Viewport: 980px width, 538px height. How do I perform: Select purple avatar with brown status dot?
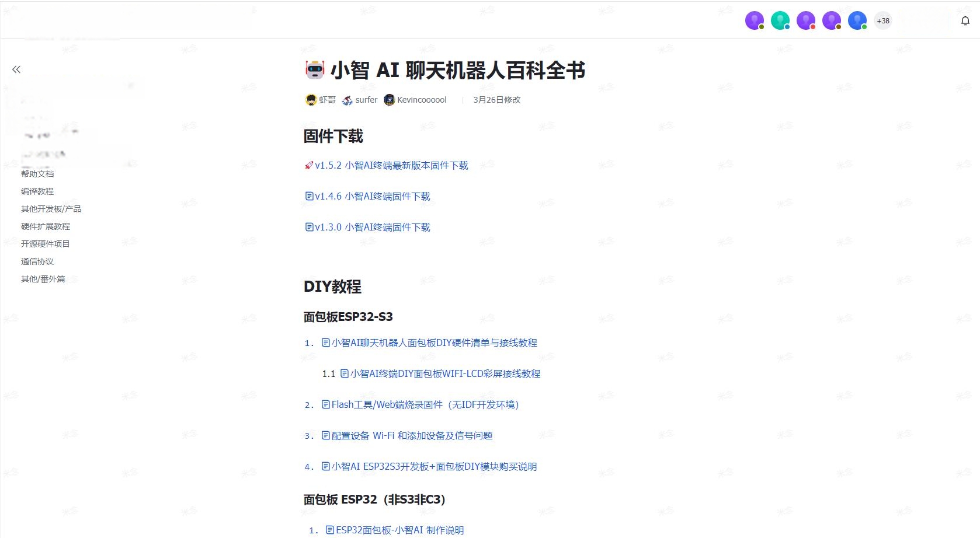coord(832,21)
